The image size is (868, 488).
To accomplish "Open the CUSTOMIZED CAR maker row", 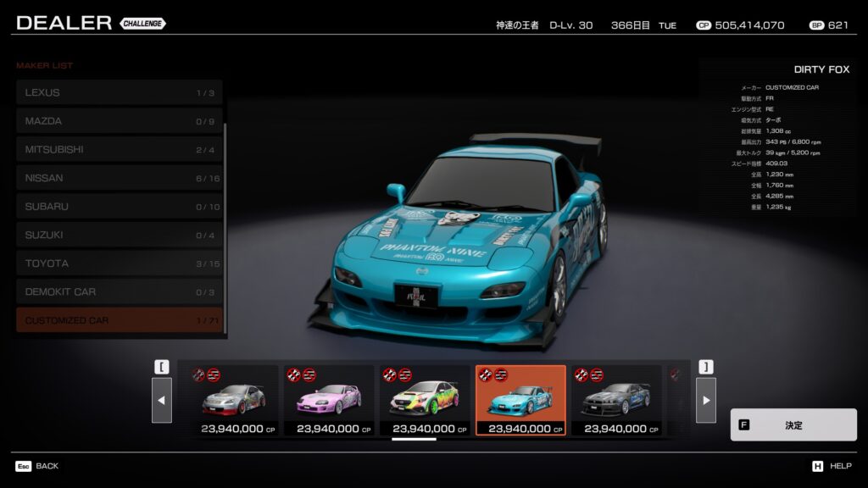I will tap(119, 320).
